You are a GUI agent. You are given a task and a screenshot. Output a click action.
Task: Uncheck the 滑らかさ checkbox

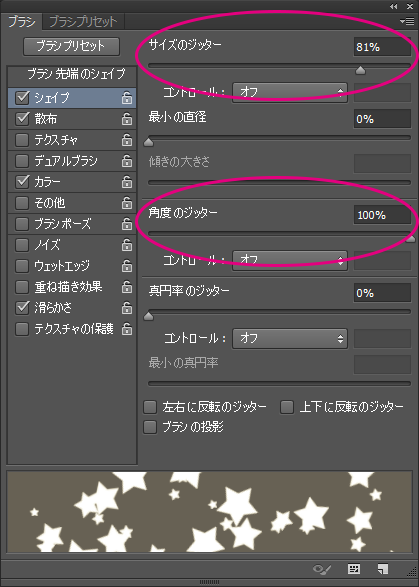[x=22, y=307]
